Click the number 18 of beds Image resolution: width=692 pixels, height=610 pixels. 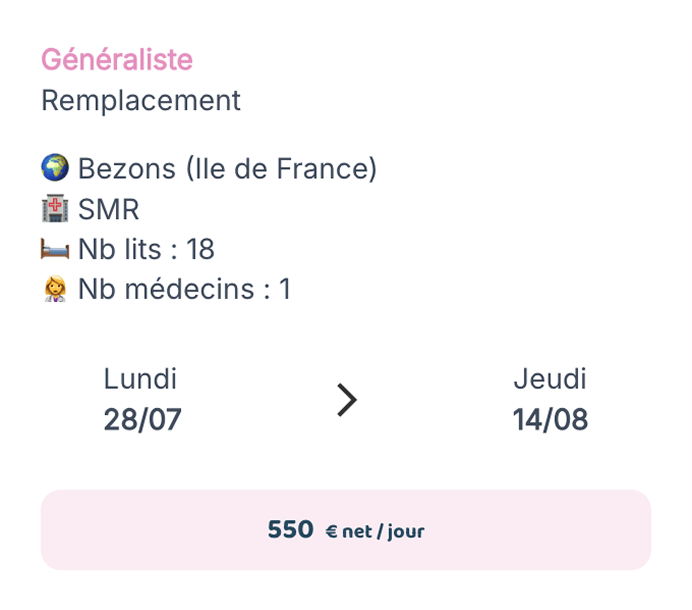click(x=200, y=249)
